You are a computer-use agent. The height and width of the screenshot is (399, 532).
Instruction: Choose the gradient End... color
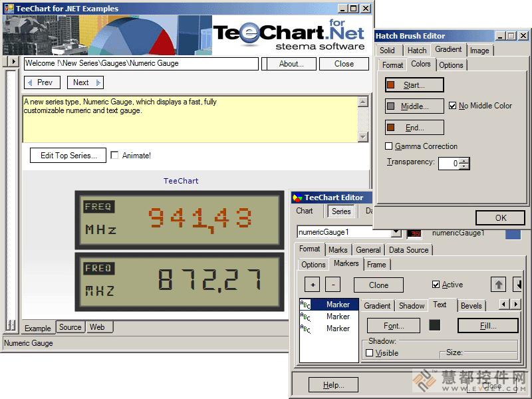(414, 128)
